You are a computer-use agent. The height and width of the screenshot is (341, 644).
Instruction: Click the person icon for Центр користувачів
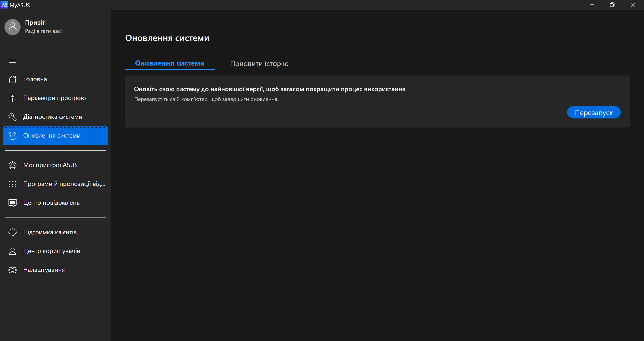(13, 251)
